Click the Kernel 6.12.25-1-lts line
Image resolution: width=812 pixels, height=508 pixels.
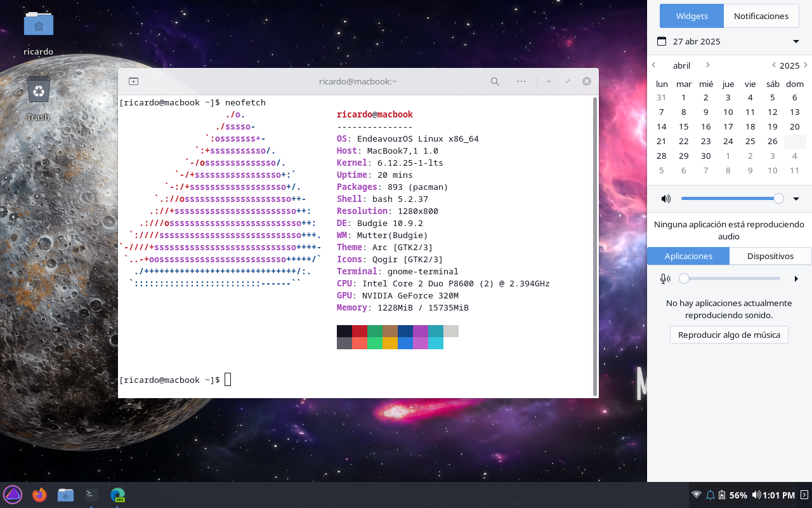tap(390, 163)
